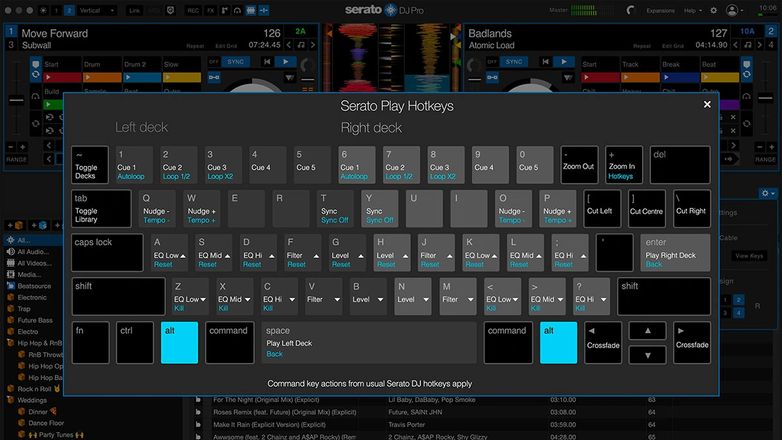This screenshot has height=440, width=782.
Task: Click the brightness icon in top toolbar
Action: (43, 10)
